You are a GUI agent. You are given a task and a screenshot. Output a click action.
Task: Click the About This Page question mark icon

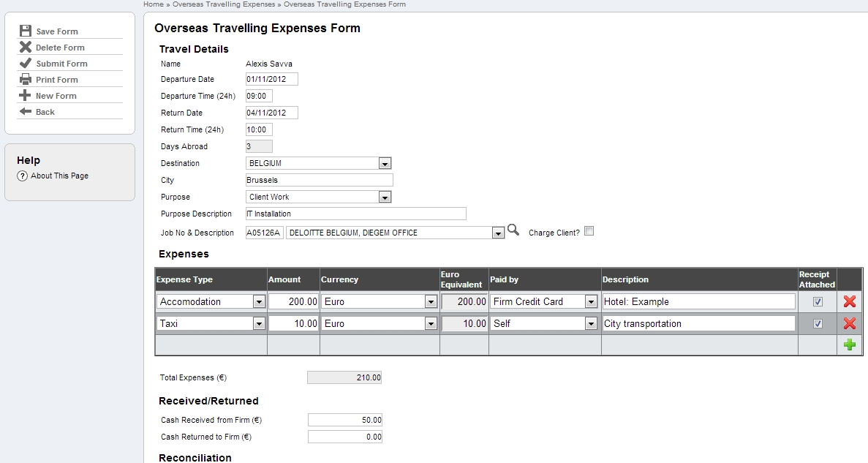[x=22, y=176]
